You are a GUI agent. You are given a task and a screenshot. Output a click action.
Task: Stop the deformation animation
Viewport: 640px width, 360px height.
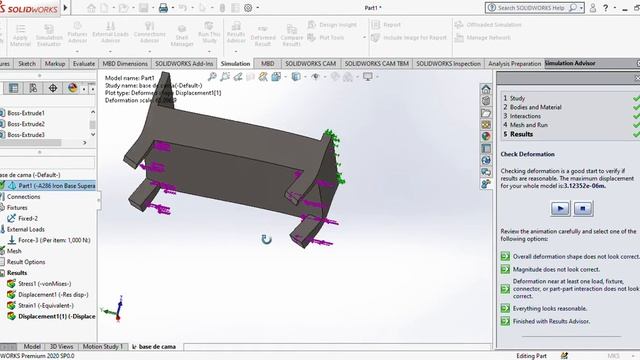pos(583,209)
